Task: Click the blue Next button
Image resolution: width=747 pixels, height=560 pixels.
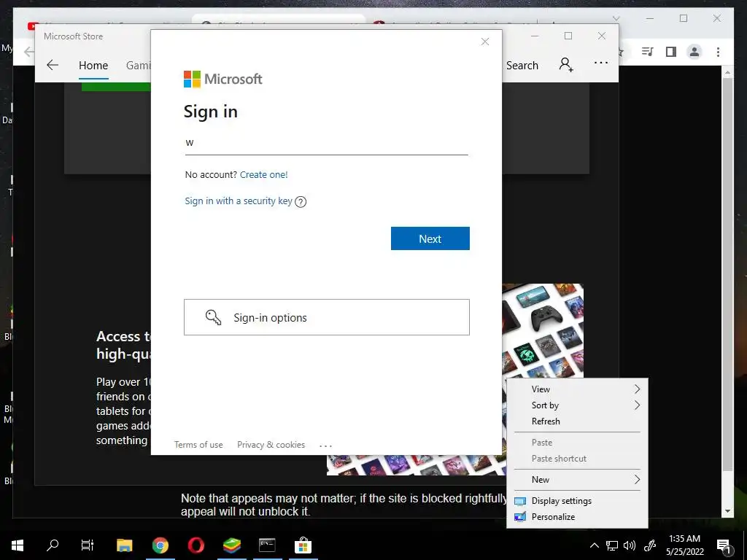Action: tap(430, 238)
